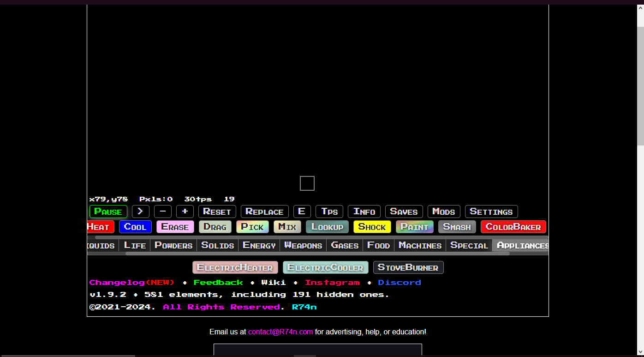Switch to the Life category tab
644x357 pixels.
(x=135, y=245)
